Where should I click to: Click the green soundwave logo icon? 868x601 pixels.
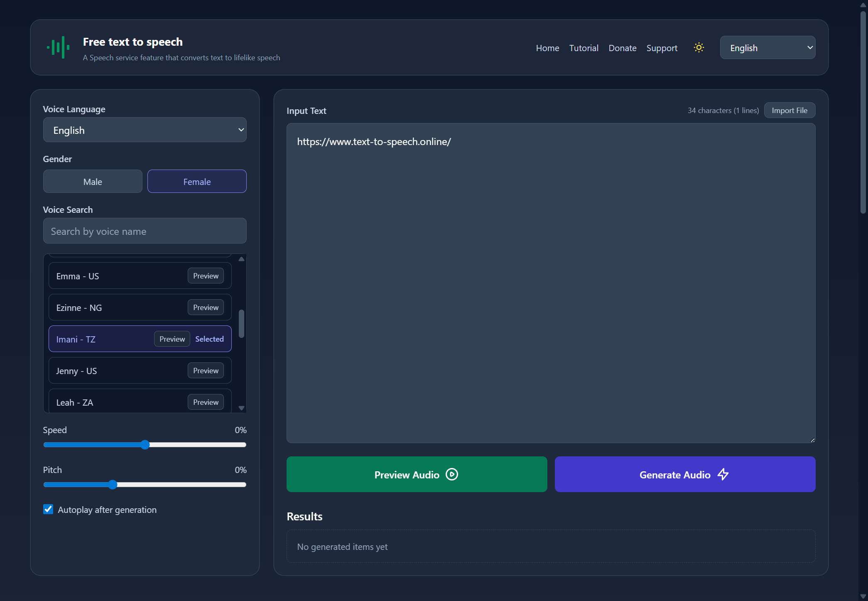[58, 47]
